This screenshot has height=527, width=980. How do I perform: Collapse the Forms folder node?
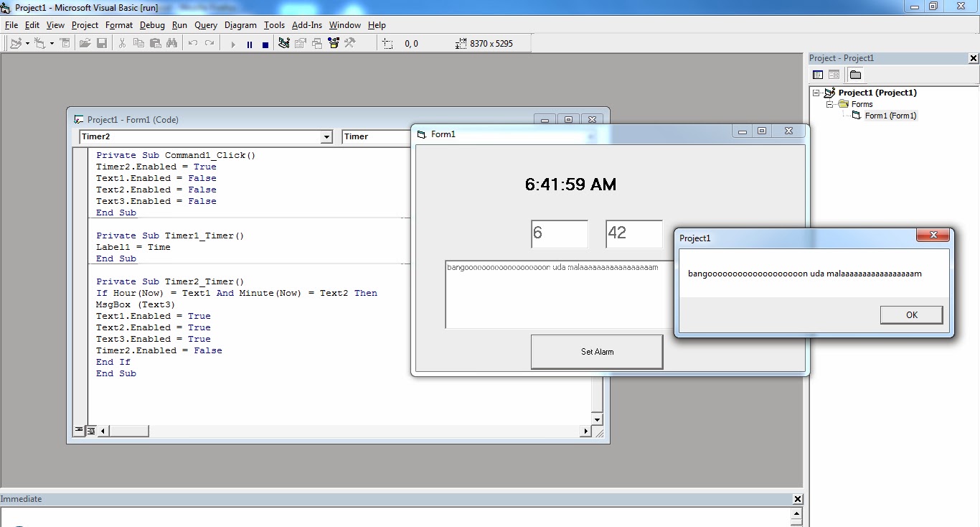(x=830, y=104)
